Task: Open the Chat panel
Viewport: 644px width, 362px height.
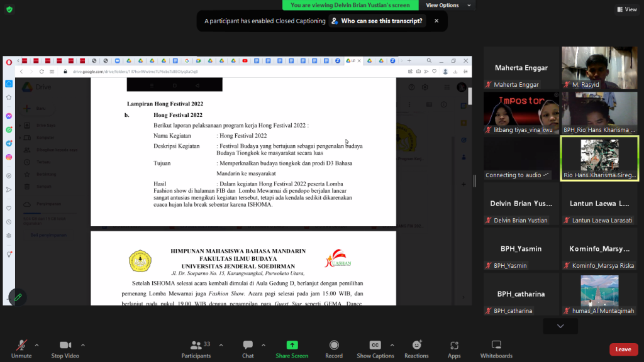Action: 248,349
